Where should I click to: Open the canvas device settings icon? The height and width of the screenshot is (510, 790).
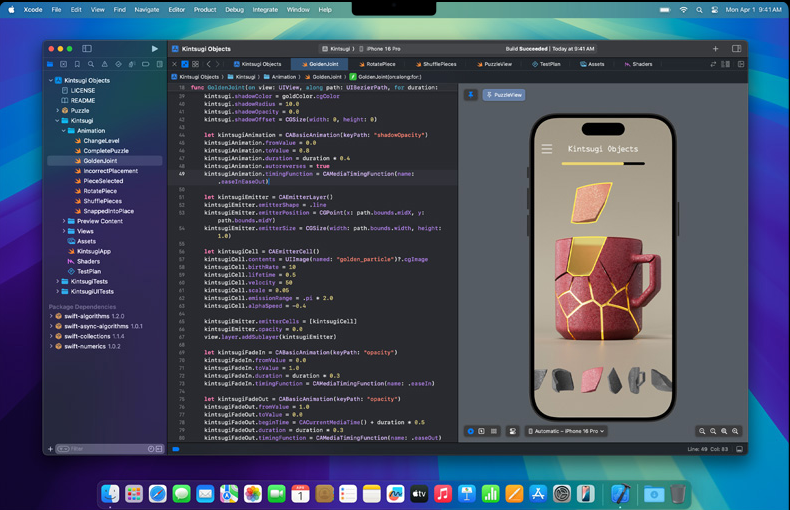[x=512, y=431]
